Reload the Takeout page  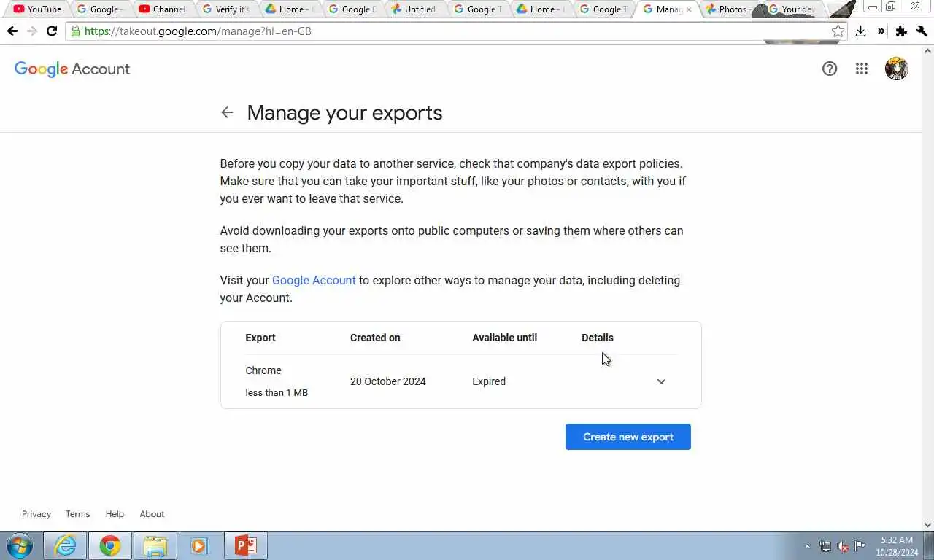pos(51,31)
